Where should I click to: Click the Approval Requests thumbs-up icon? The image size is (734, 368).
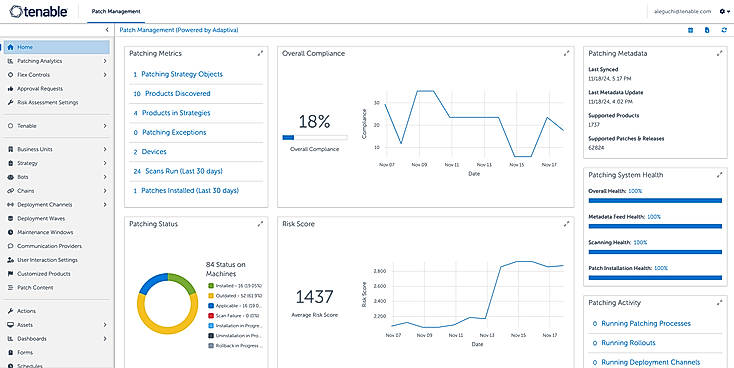coord(10,88)
